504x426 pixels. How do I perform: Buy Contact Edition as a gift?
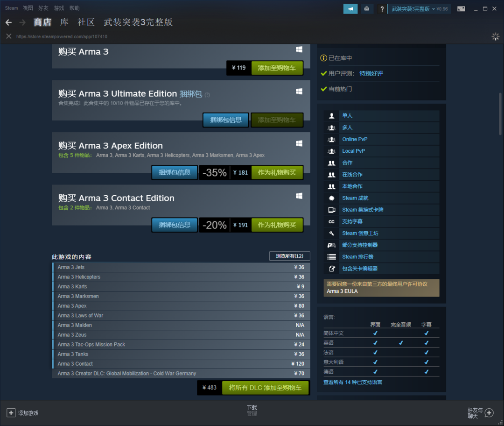(277, 225)
